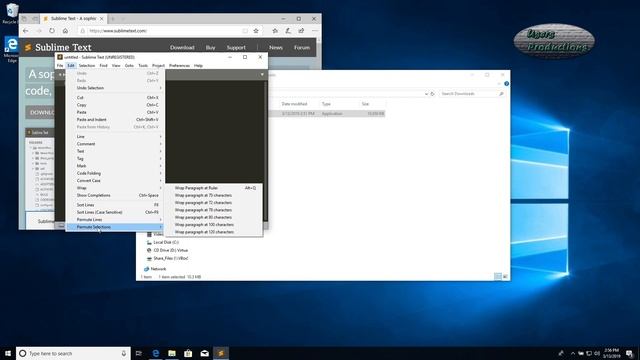
Task: Click the Edge favorites star icon
Action: pyautogui.click(x=256, y=31)
